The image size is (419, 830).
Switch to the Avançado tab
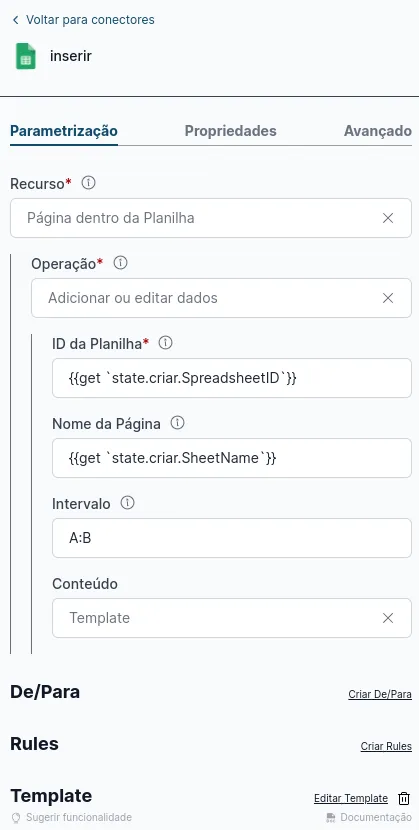pos(378,131)
